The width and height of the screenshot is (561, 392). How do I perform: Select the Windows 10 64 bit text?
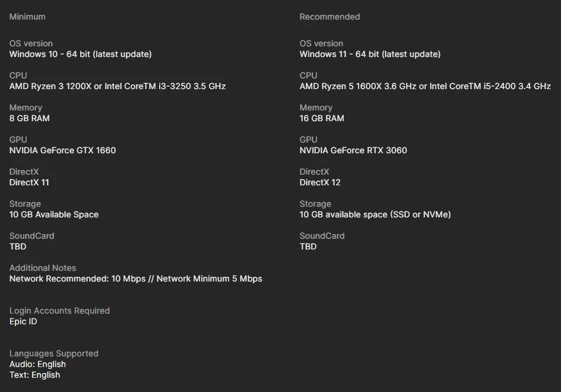coord(80,54)
